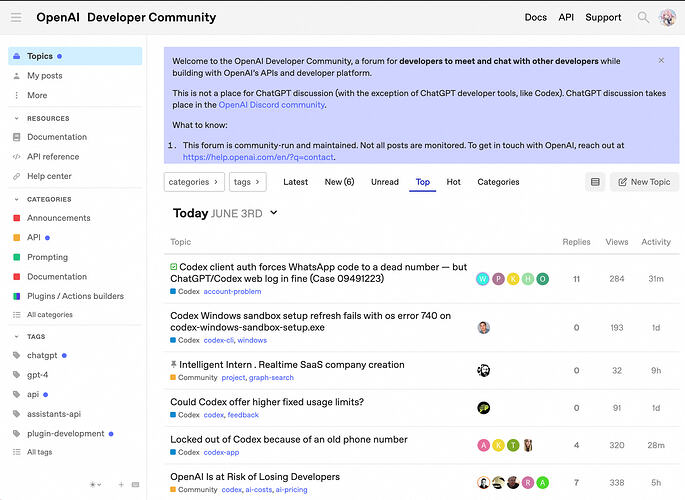Viewport: 685px width, 500px height.
Task: Open the help.openai.com contact link
Action: coord(258,157)
